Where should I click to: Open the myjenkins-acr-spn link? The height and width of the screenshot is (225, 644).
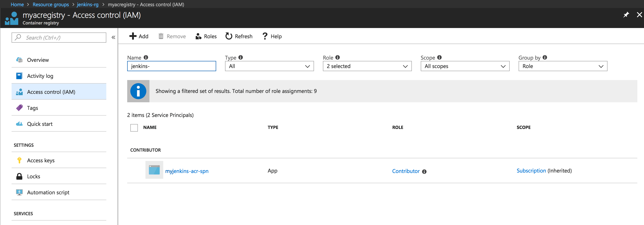click(x=187, y=171)
